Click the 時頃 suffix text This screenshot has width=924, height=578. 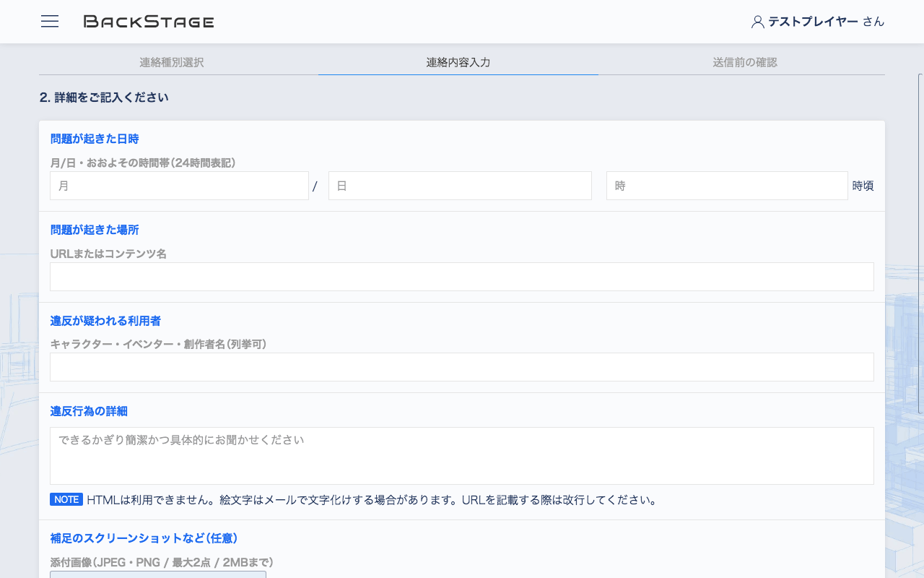863,186
